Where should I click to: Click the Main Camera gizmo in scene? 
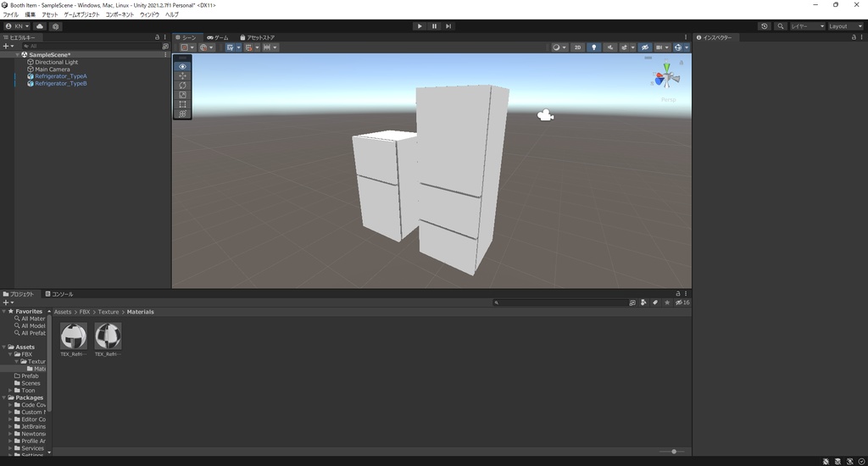[545, 115]
